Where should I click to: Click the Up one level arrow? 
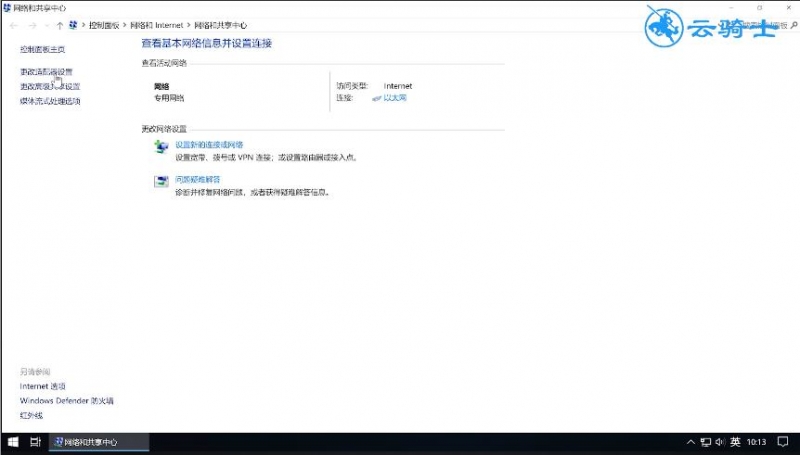pos(60,26)
